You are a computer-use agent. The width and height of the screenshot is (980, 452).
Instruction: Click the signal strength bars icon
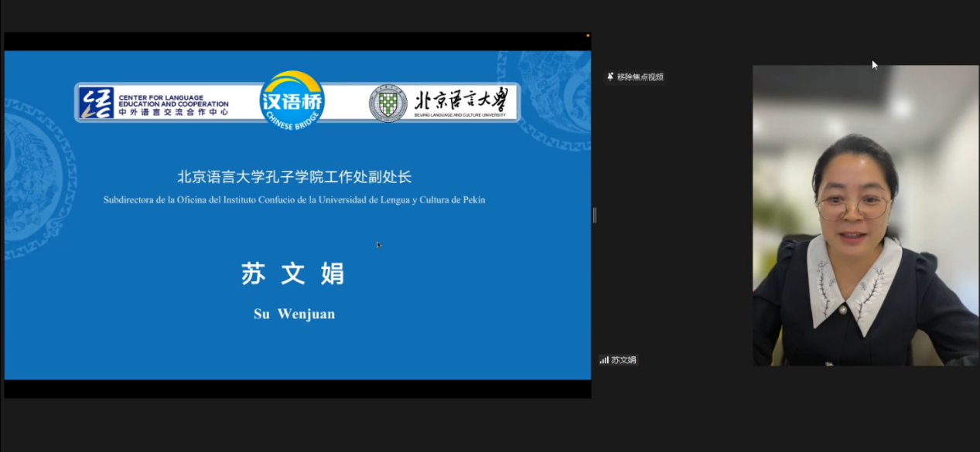click(604, 360)
